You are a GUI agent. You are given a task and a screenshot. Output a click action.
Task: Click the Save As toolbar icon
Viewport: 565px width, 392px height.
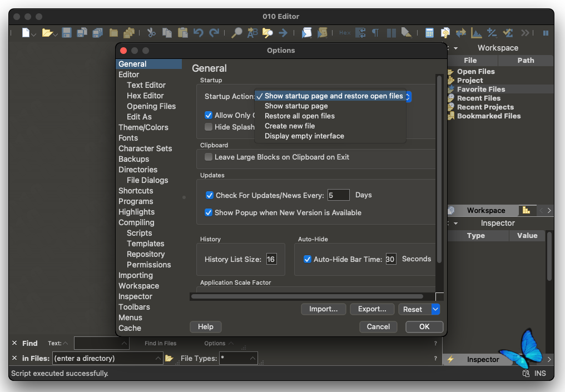(x=82, y=33)
